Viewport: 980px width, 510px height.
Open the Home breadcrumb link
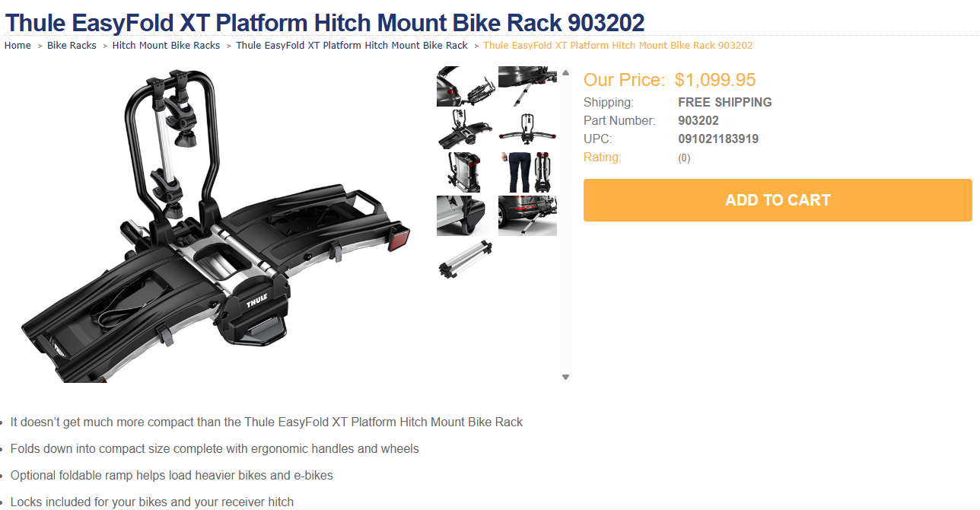click(x=17, y=46)
